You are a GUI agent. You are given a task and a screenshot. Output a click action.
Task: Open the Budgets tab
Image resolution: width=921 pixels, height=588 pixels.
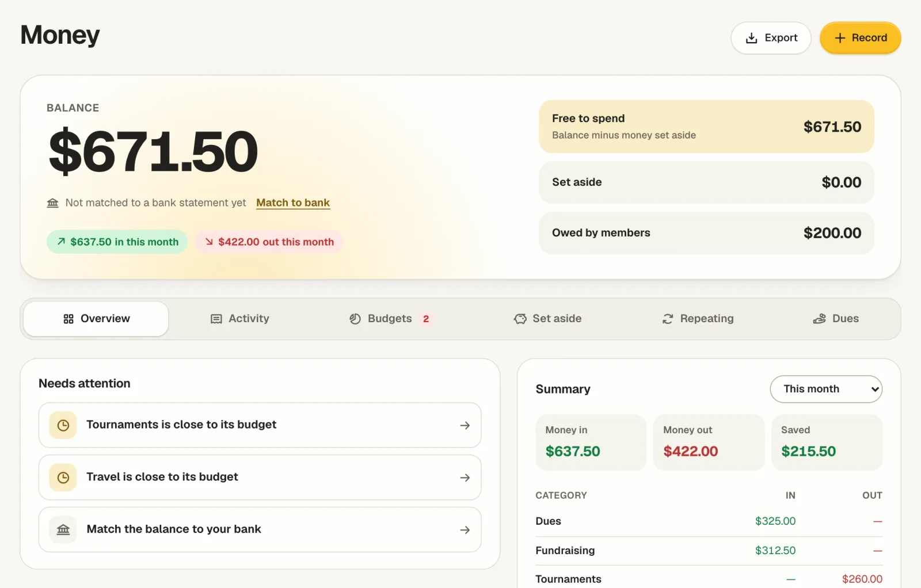click(390, 319)
